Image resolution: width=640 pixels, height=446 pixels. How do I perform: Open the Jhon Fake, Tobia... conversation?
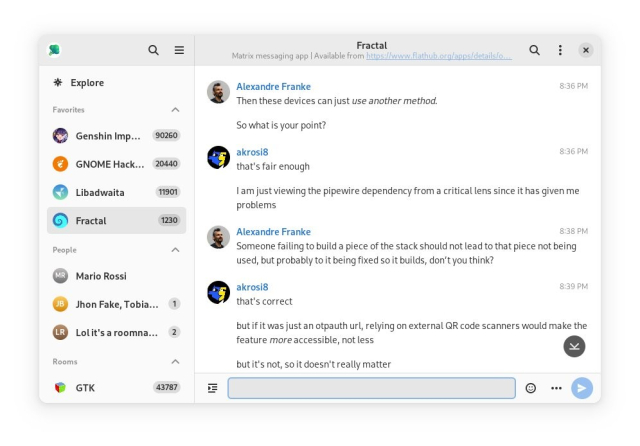pyautogui.click(x=117, y=304)
